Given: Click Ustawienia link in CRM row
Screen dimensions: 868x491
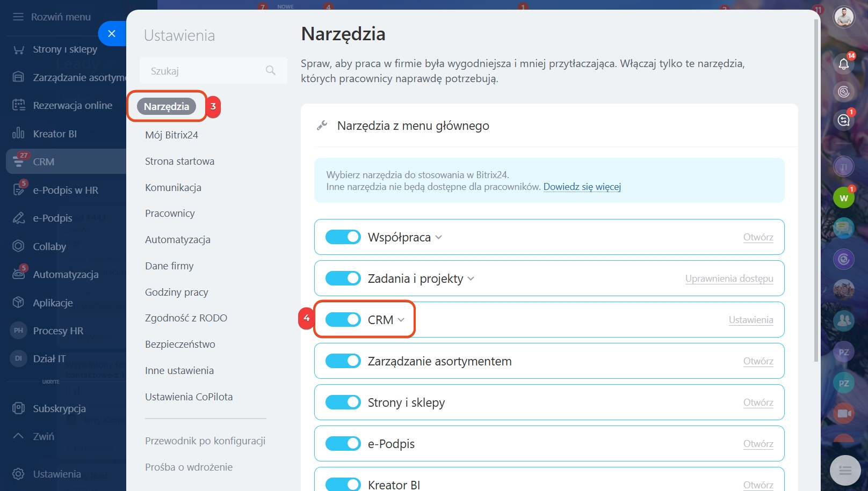Looking at the screenshot, I should 751,320.
